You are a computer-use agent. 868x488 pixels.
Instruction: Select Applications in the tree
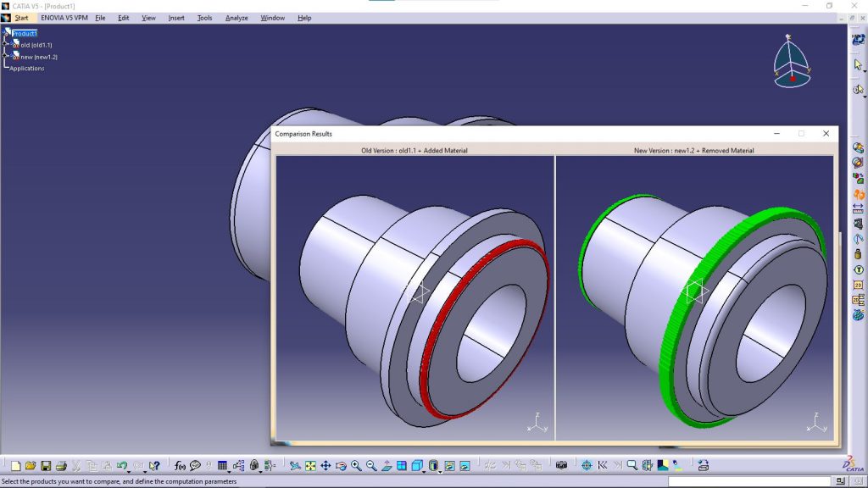pos(26,68)
